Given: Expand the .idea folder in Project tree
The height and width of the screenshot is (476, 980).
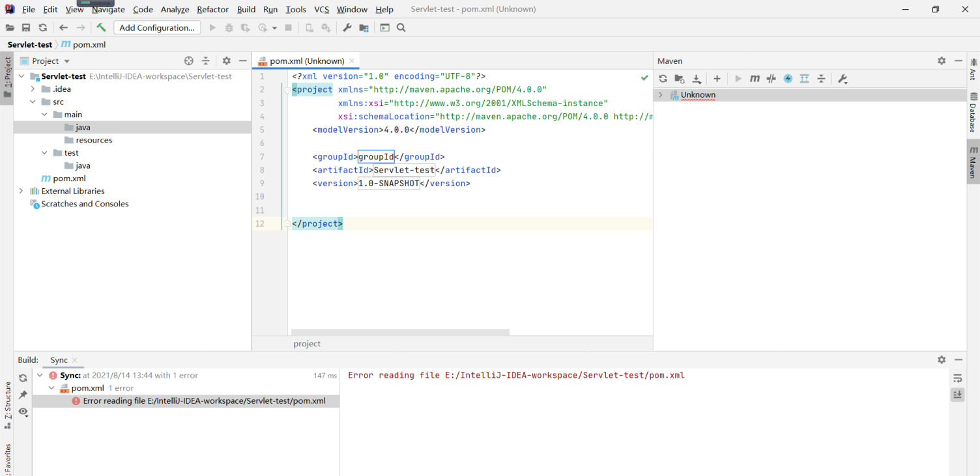Looking at the screenshot, I should 33,89.
